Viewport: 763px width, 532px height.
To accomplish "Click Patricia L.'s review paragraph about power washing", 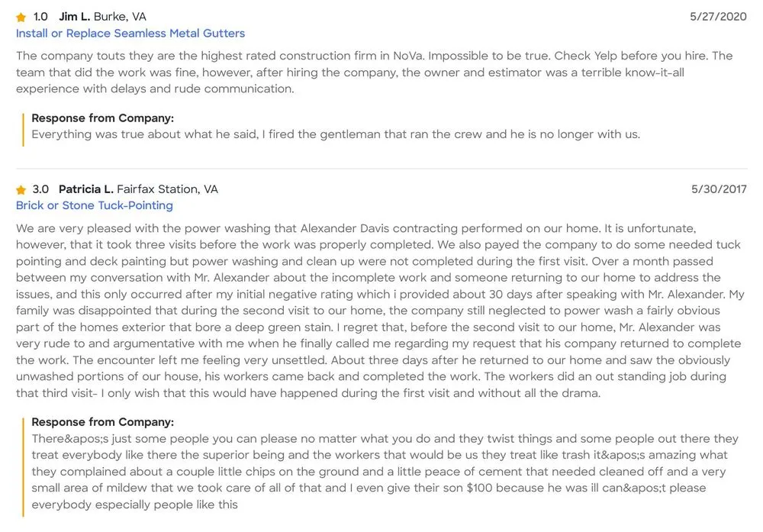I will (374, 311).
